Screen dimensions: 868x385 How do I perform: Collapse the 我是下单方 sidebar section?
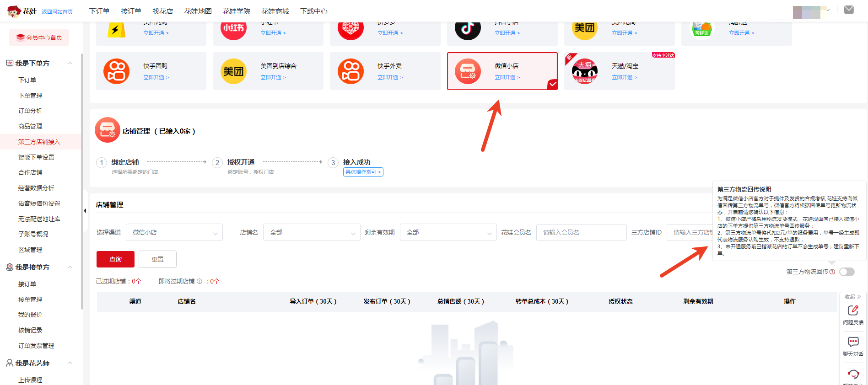[70, 64]
